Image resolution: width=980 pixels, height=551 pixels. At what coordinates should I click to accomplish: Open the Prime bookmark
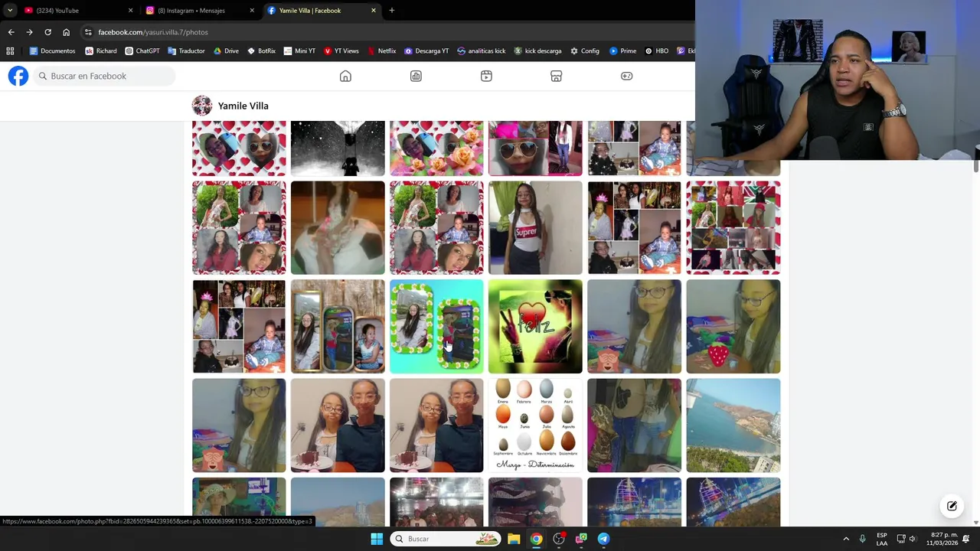623,51
